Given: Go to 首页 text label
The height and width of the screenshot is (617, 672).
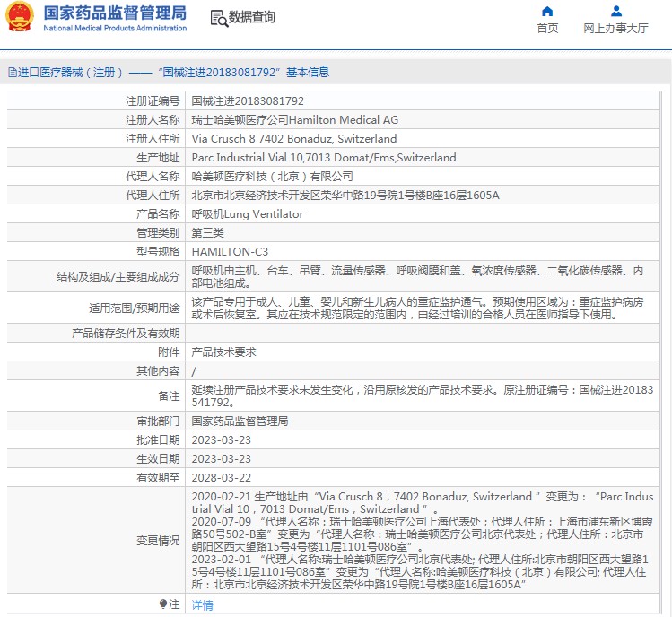Looking at the screenshot, I should (547, 29).
